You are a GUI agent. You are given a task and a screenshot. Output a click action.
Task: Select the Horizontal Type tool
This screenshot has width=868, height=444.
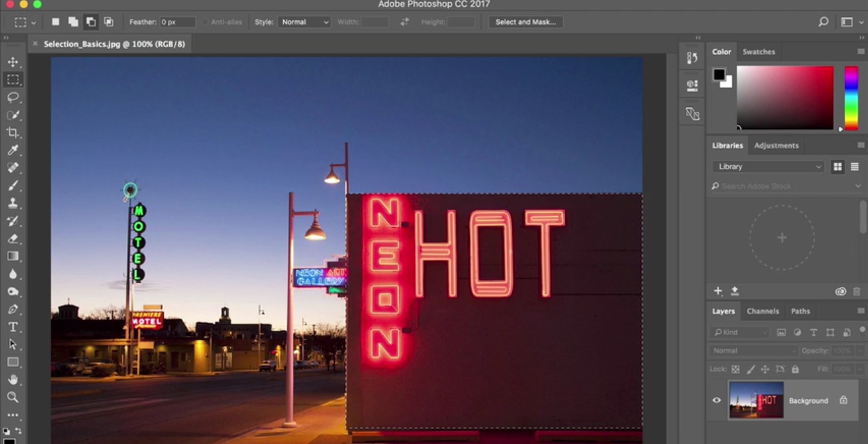[13, 326]
